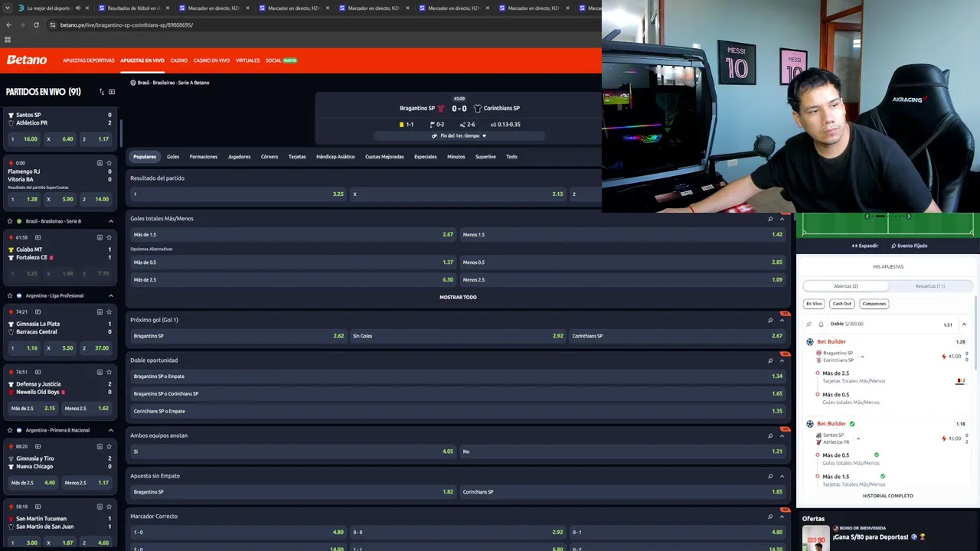This screenshot has width=980, height=551.
Task: Collapse the Doble S/300.00 bet slip
Action: click(x=964, y=324)
